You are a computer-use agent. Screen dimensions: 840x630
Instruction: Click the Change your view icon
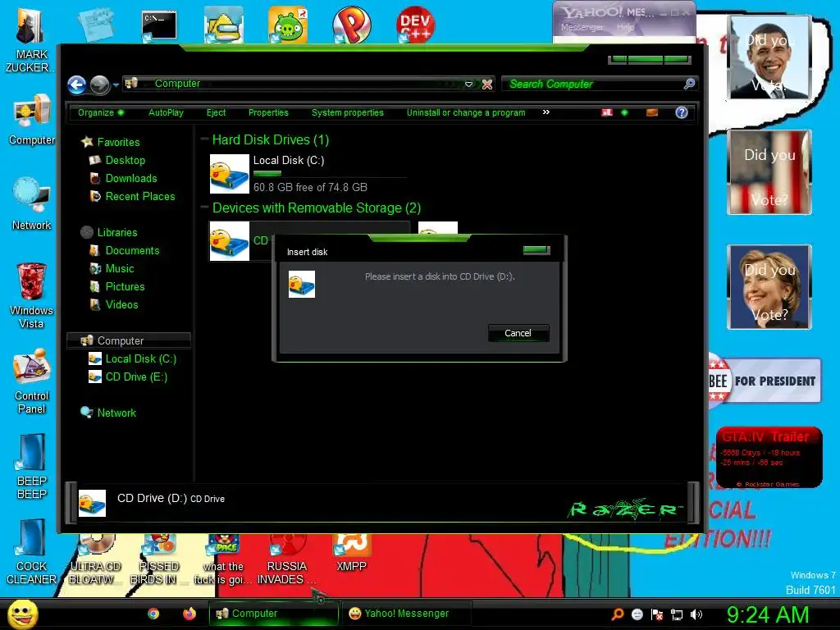(x=606, y=112)
